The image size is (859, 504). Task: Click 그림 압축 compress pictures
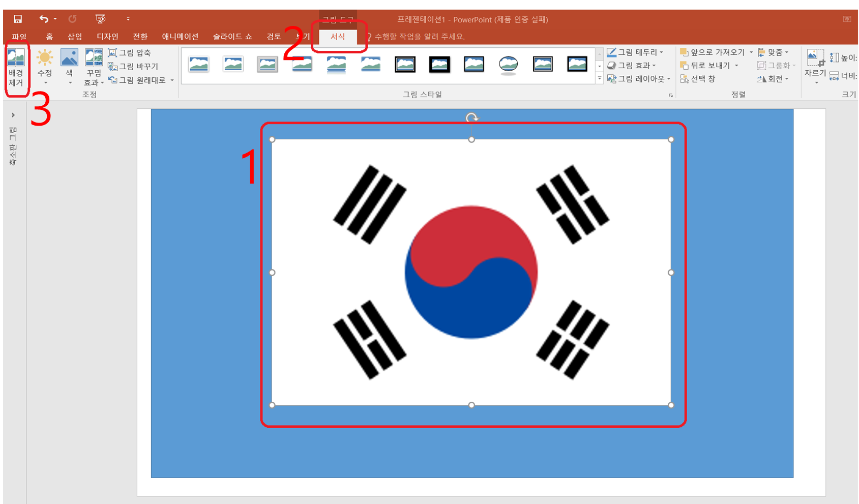pyautogui.click(x=130, y=53)
